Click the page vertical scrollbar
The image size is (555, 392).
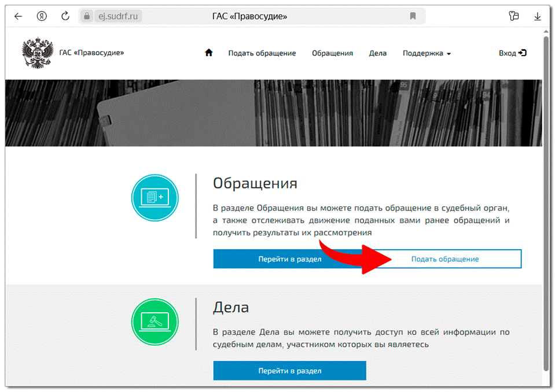(x=546, y=202)
